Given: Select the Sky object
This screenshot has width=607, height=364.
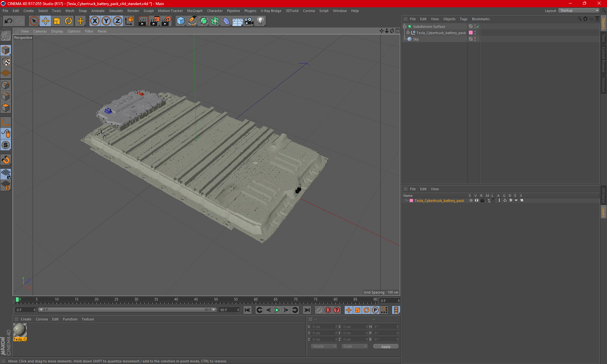Looking at the screenshot, I should pos(416,39).
